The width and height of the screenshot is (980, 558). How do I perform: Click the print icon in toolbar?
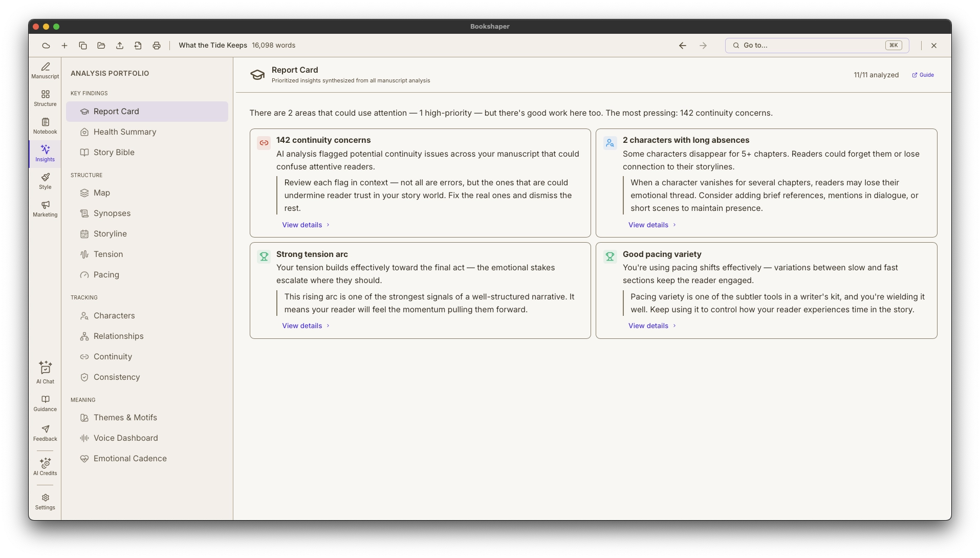[157, 46]
